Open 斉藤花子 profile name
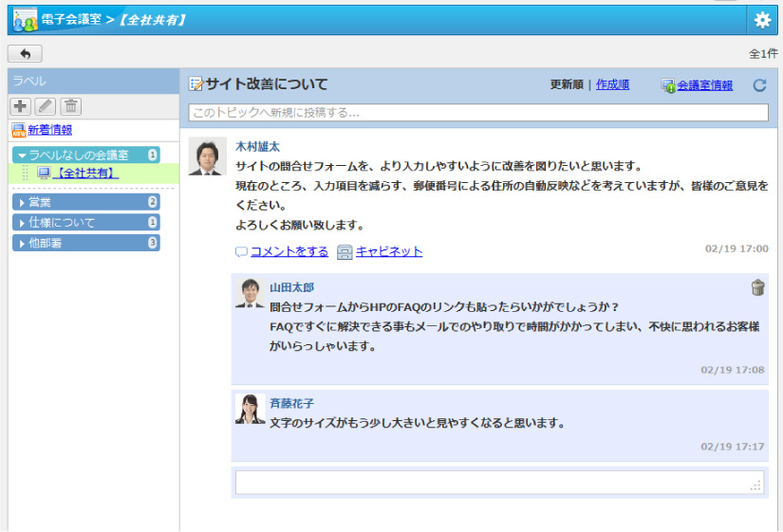 click(292, 403)
